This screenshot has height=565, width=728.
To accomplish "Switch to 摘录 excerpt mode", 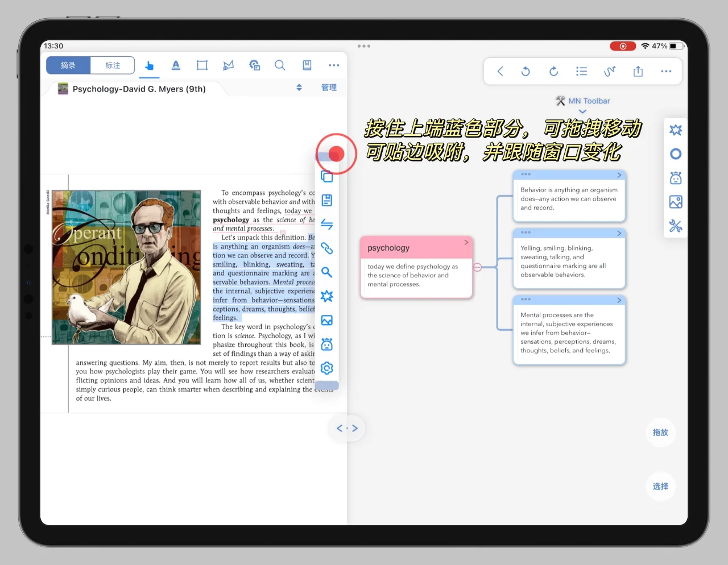I will click(68, 65).
